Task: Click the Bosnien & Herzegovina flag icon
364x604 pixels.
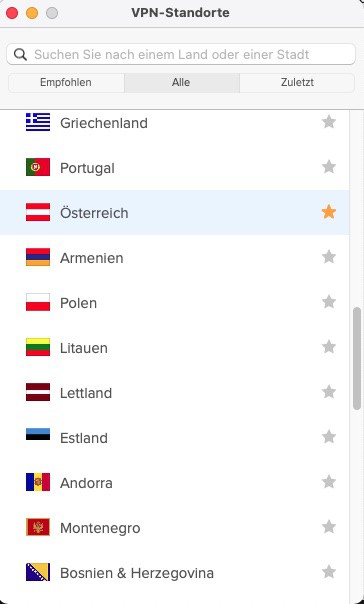Action: pyautogui.click(x=38, y=572)
